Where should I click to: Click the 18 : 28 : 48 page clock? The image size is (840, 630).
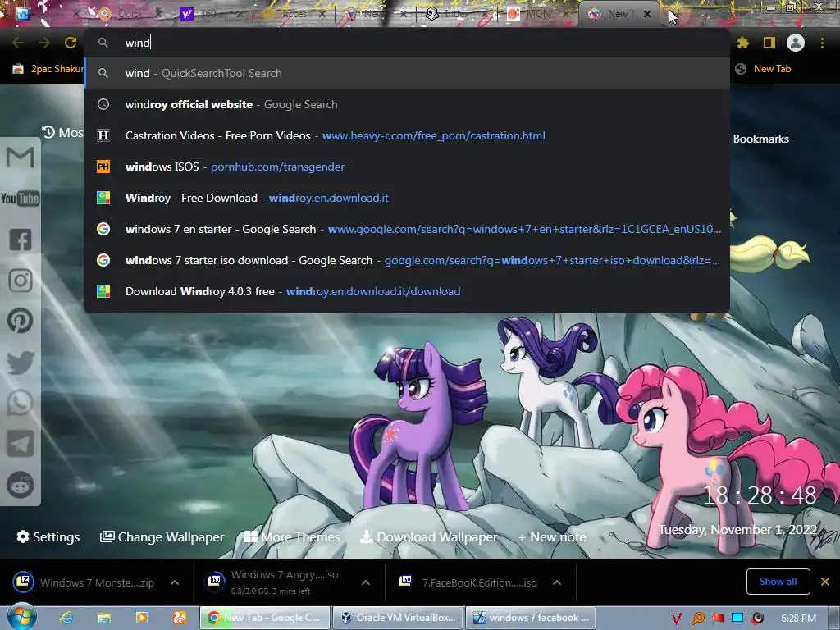[x=760, y=495]
